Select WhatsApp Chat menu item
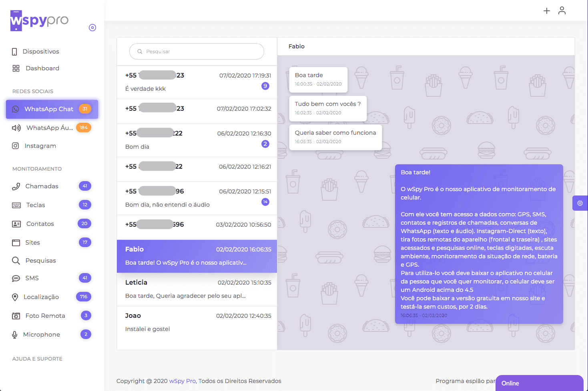 click(52, 109)
